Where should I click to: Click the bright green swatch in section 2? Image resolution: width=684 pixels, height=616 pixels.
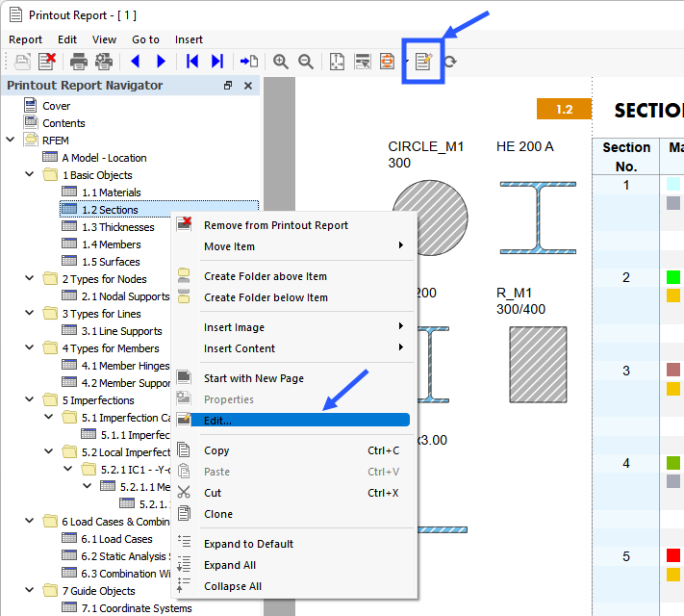click(673, 277)
